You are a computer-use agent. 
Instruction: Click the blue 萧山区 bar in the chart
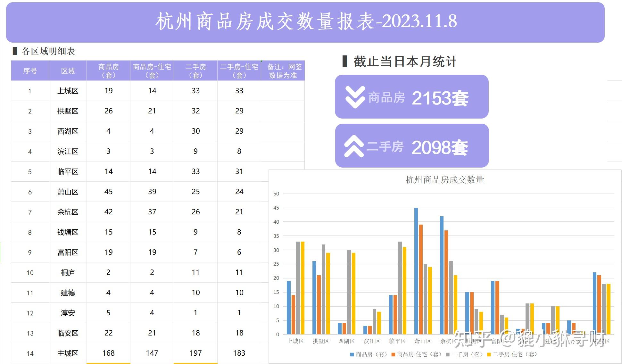[x=416, y=271]
